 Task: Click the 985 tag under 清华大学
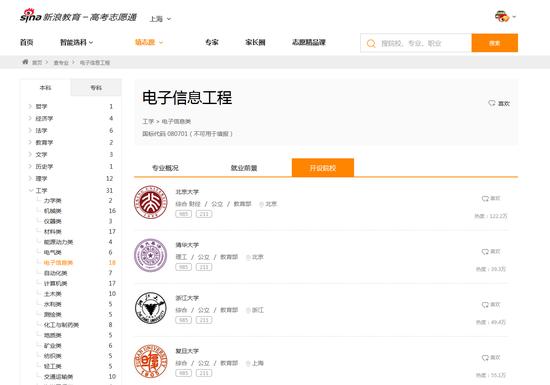pos(183,267)
